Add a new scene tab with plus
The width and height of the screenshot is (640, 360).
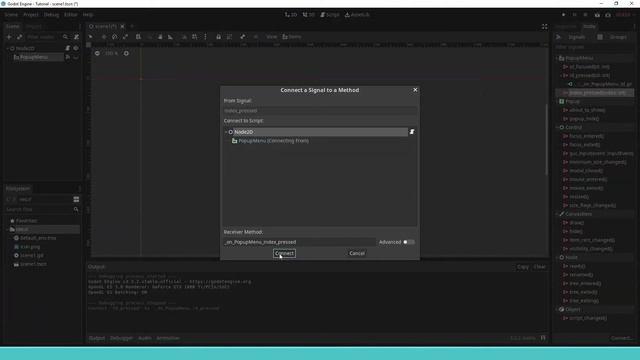coord(132,26)
